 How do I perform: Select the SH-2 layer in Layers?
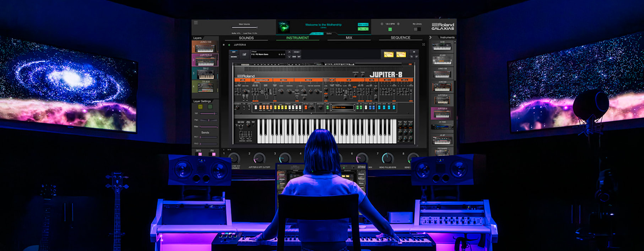pyautogui.click(x=205, y=73)
